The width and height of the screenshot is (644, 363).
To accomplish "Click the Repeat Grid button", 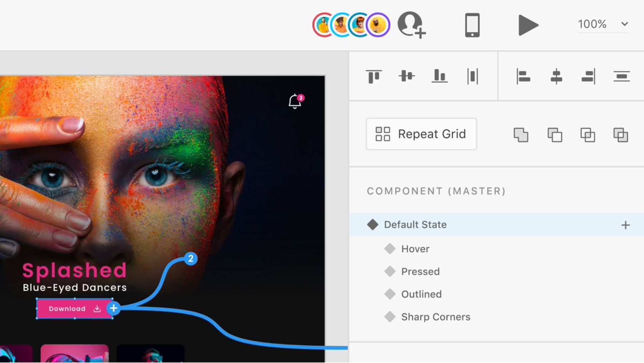I will coord(421,134).
